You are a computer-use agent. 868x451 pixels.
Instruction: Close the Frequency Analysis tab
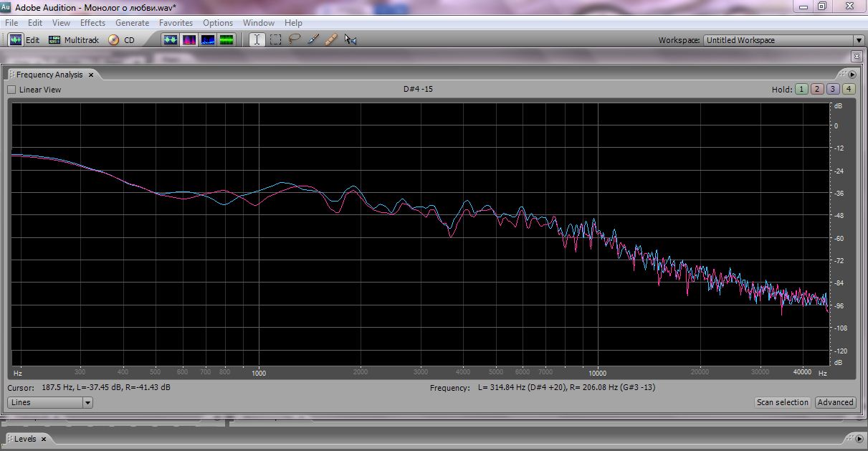pos(91,75)
